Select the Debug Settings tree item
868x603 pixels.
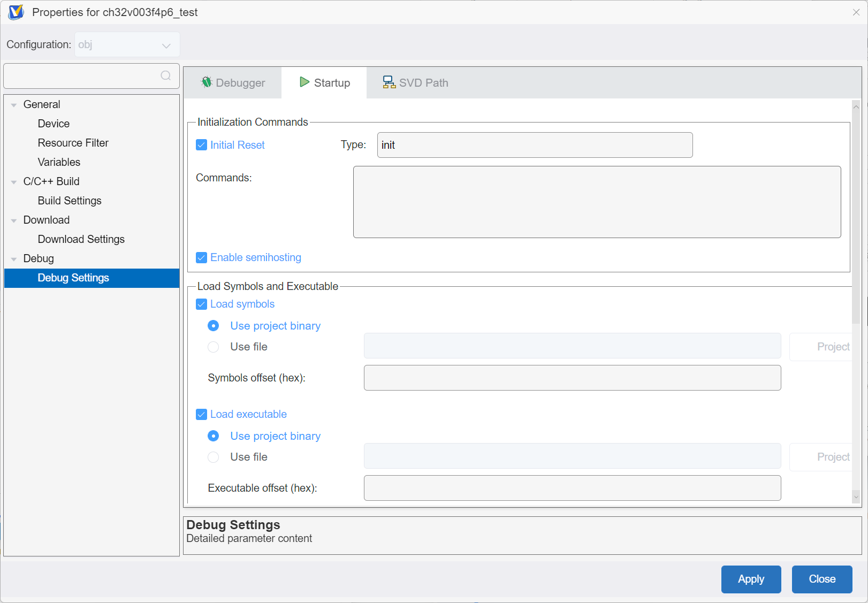(92, 278)
